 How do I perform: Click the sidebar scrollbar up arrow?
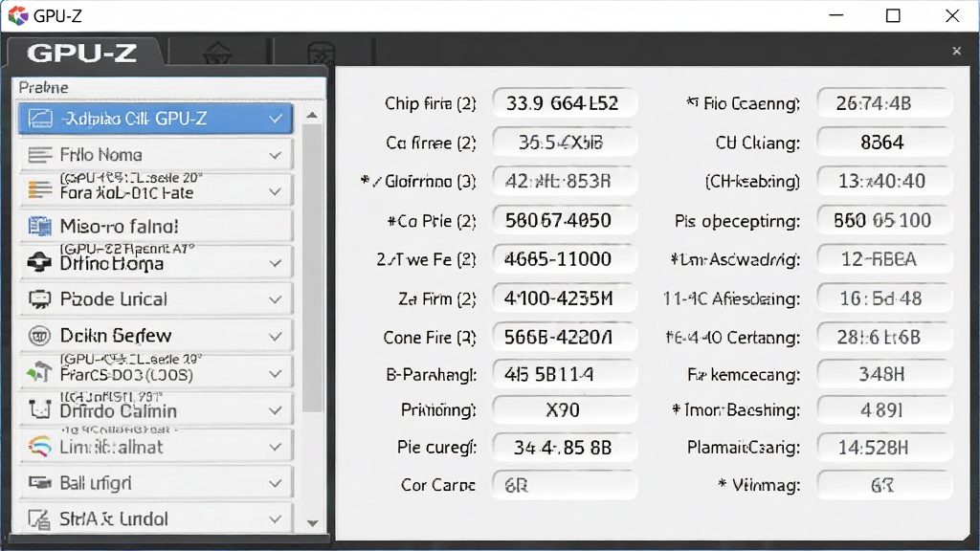[312, 115]
